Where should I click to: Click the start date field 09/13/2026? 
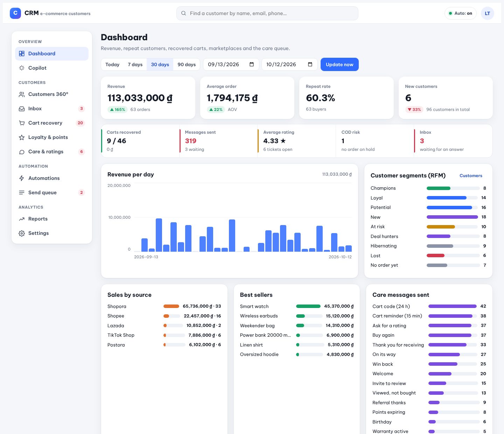pyautogui.click(x=231, y=64)
